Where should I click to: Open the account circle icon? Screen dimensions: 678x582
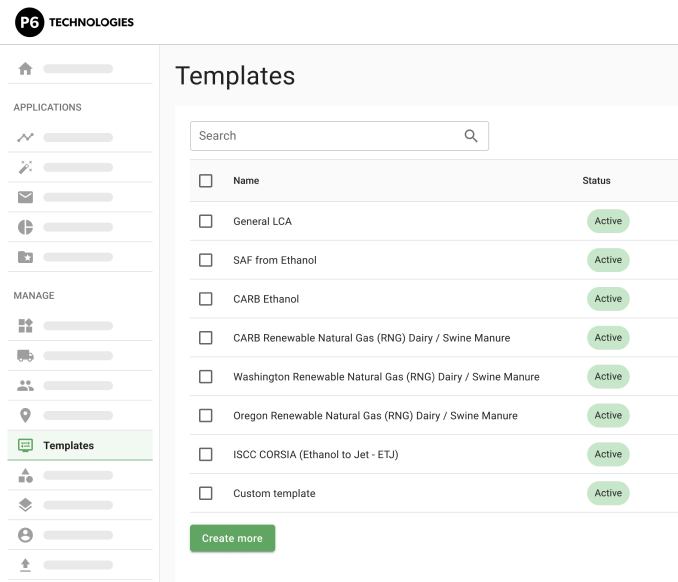tap(25, 535)
